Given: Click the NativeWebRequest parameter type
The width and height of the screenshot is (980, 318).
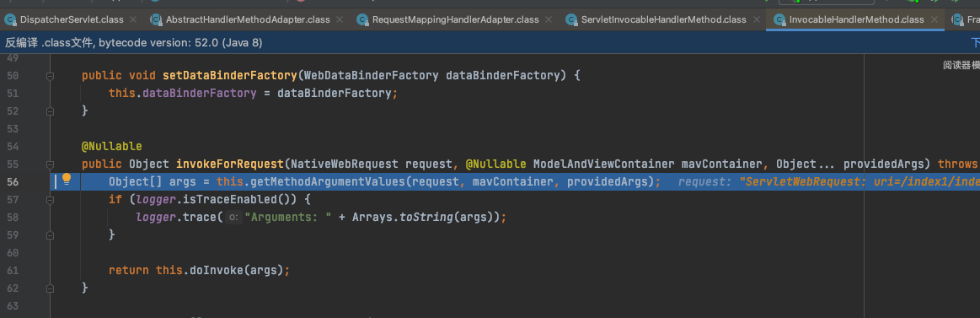Looking at the screenshot, I should (345, 164).
